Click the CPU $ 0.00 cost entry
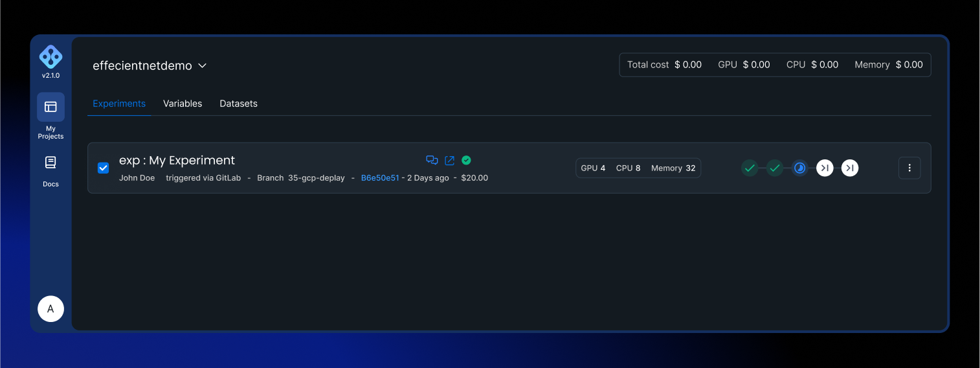 [x=812, y=65]
